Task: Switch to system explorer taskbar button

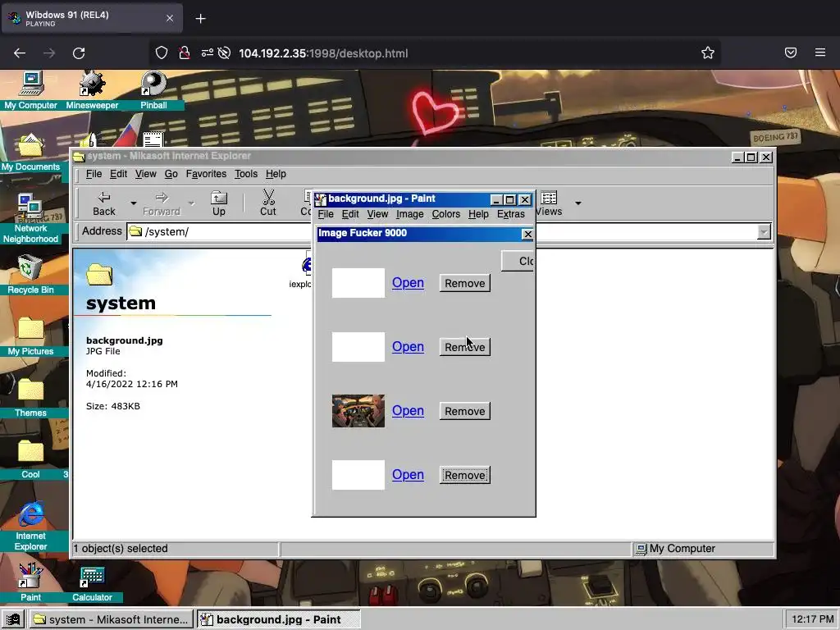Action: click(x=111, y=619)
